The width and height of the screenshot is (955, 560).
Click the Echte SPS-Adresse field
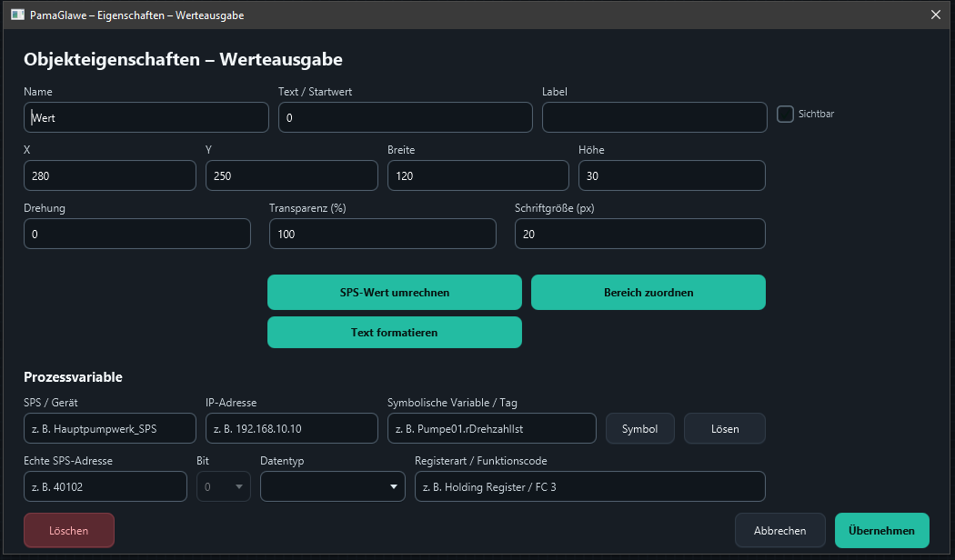(106, 486)
